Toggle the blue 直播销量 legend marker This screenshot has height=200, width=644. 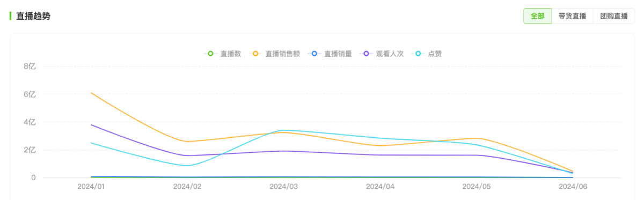pyautogui.click(x=314, y=54)
